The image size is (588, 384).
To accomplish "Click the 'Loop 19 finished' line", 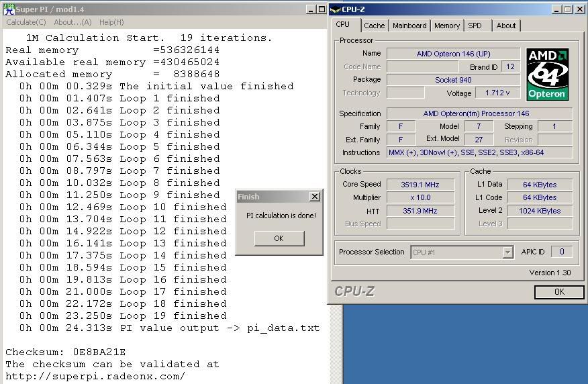I will (x=123, y=316).
